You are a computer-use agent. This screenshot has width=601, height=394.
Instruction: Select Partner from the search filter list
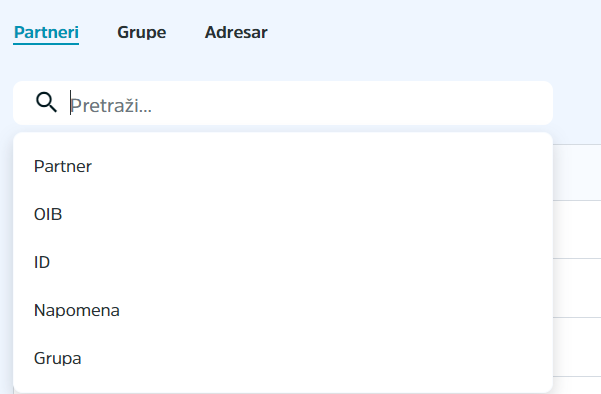click(x=283, y=166)
